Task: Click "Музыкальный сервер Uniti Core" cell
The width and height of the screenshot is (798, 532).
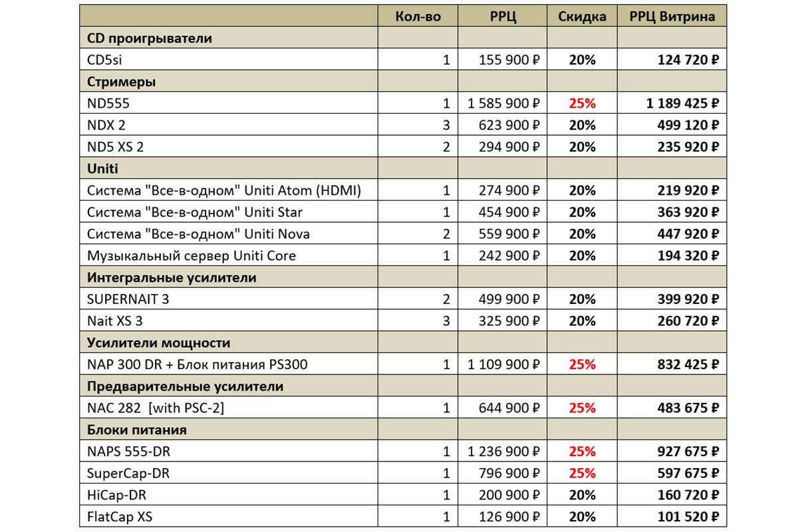Action: pos(192,256)
